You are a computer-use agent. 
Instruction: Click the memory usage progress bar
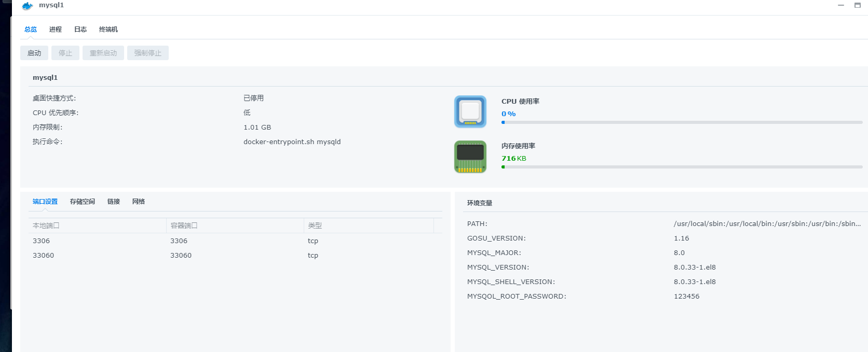682,167
